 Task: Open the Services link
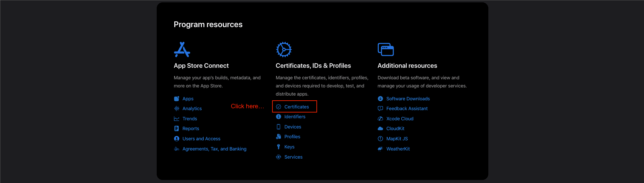pyautogui.click(x=293, y=157)
